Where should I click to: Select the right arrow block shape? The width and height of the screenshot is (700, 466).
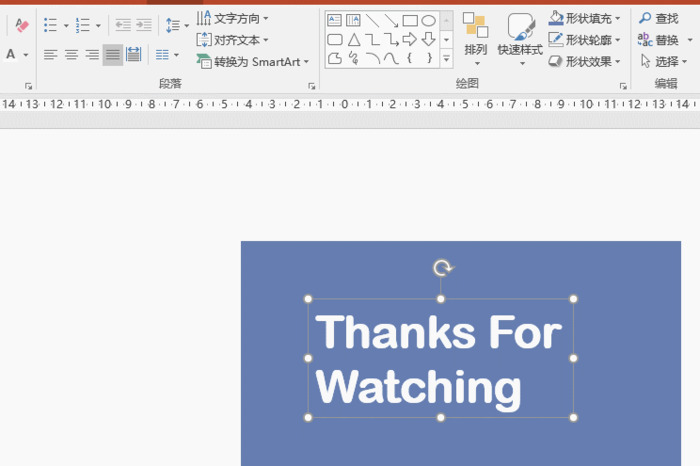[410, 39]
